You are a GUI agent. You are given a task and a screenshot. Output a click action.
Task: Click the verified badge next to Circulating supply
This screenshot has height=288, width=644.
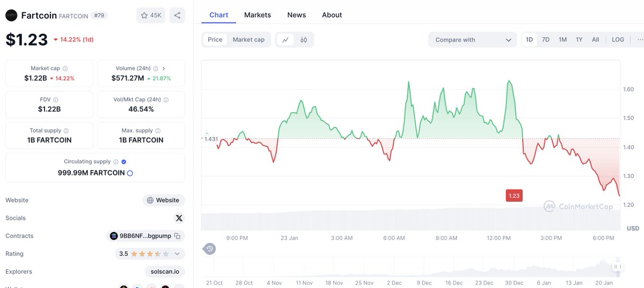124,162
